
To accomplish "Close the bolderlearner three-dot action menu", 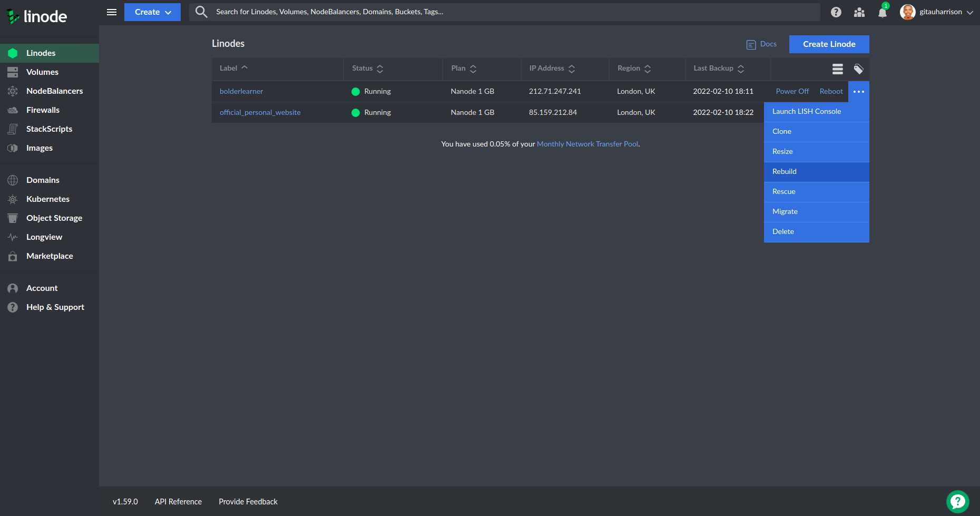I will pyautogui.click(x=859, y=91).
